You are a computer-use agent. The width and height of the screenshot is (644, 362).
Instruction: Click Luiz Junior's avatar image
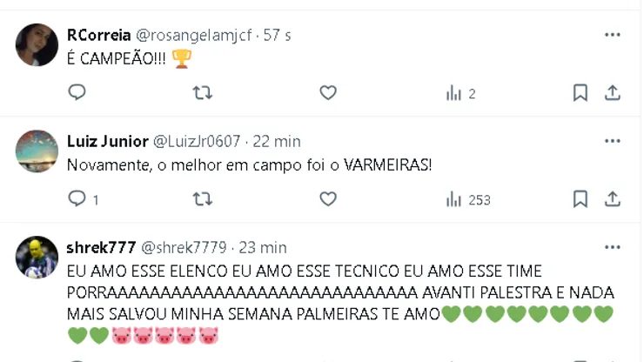[x=37, y=151]
